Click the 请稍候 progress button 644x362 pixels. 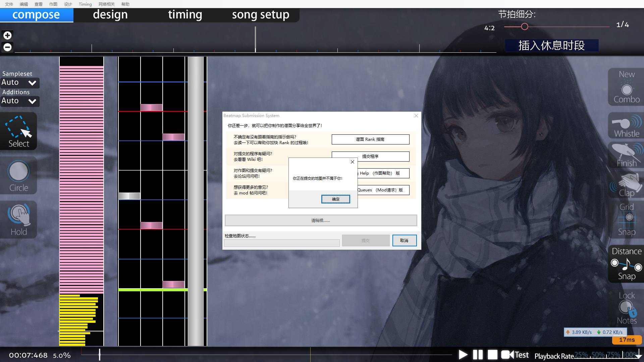point(321,221)
